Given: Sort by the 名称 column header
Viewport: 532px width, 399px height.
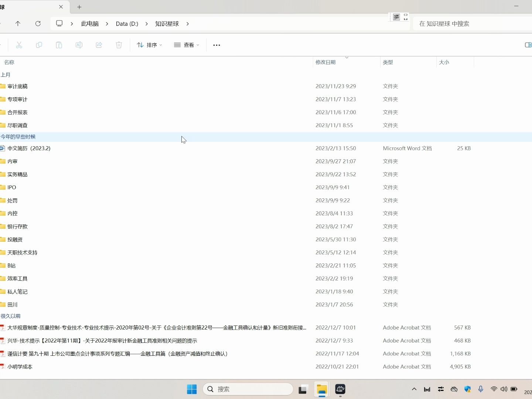Looking at the screenshot, I should point(9,62).
